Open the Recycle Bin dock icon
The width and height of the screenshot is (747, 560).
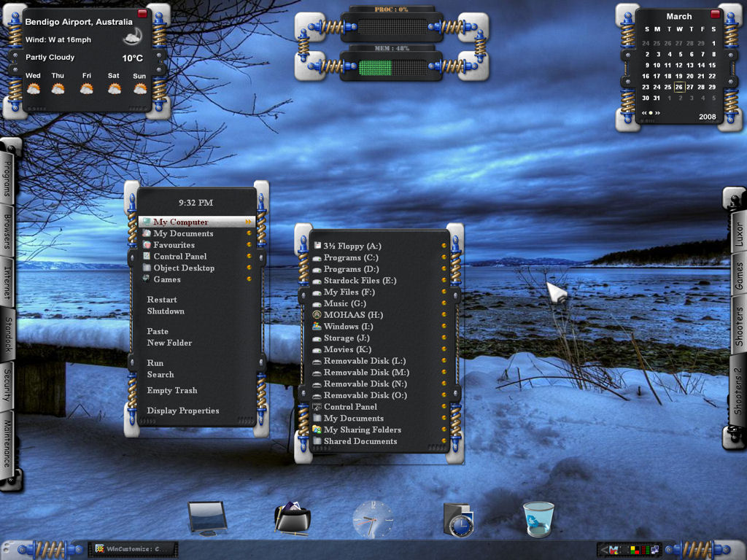(x=539, y=519)
